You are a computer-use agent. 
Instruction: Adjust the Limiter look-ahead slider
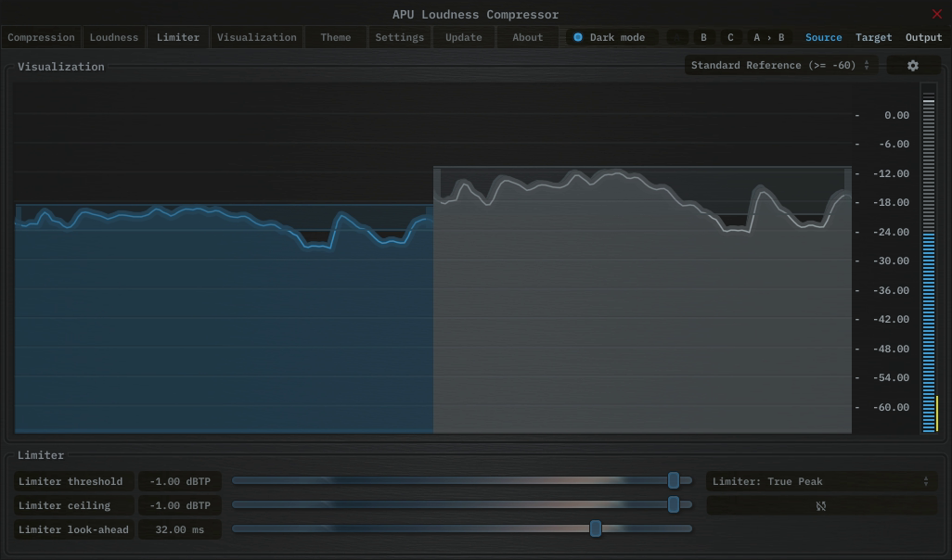[x=596, y=528]
